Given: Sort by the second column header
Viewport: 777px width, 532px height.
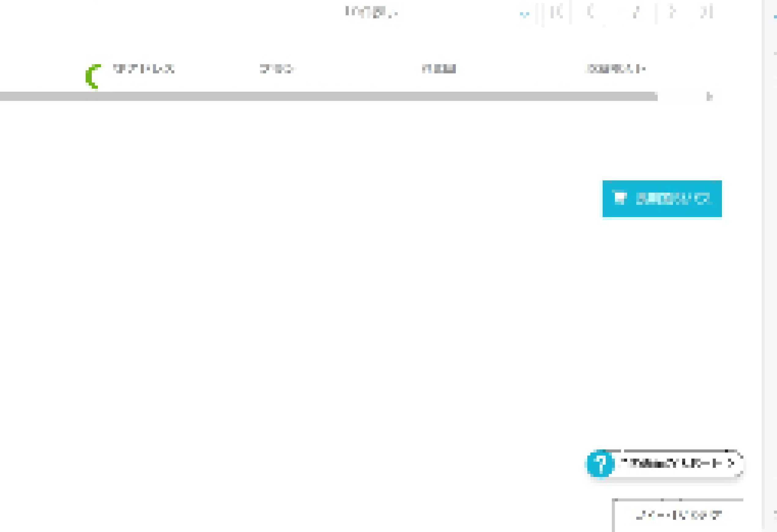Looking at the screenshot, I should [277, 69].
